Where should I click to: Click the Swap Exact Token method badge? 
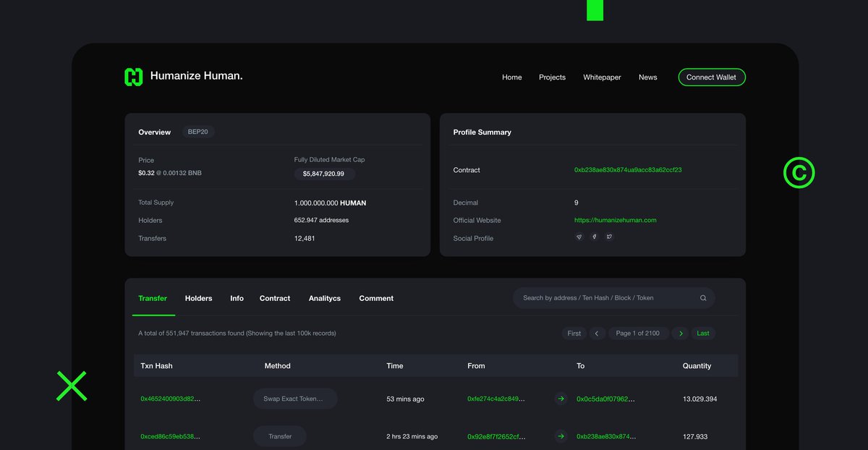(x=295, y=399)
